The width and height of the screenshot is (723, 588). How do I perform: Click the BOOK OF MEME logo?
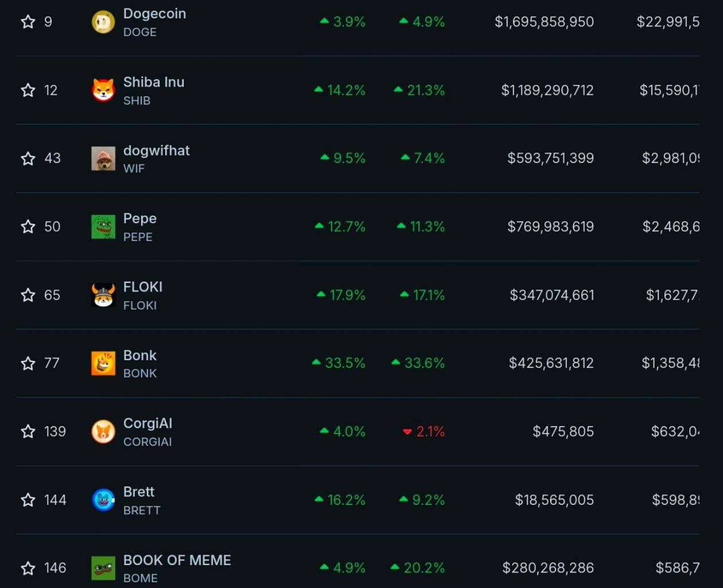point(103,568)
